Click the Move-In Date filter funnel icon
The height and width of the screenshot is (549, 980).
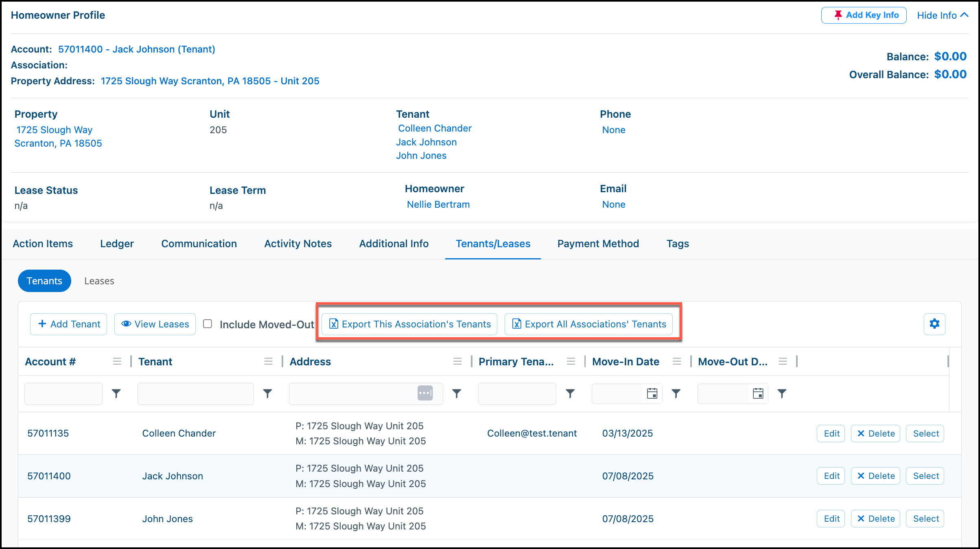pos(676,393)
